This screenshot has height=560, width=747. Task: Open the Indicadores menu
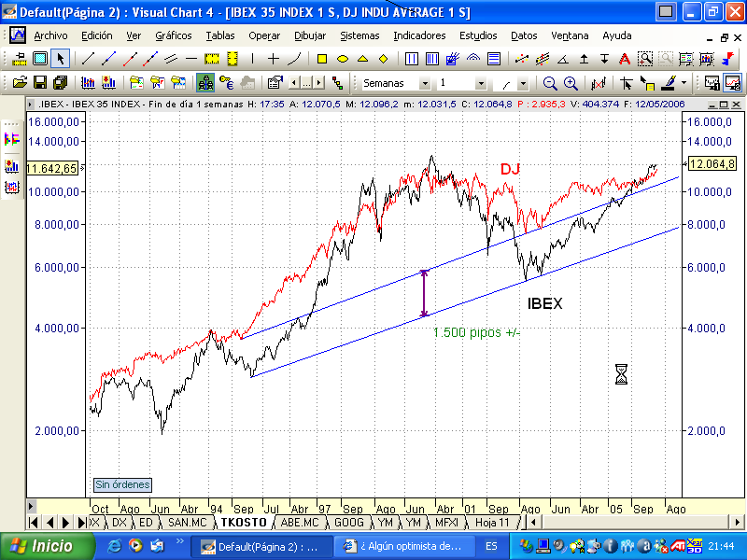click(x=419, y=35)
